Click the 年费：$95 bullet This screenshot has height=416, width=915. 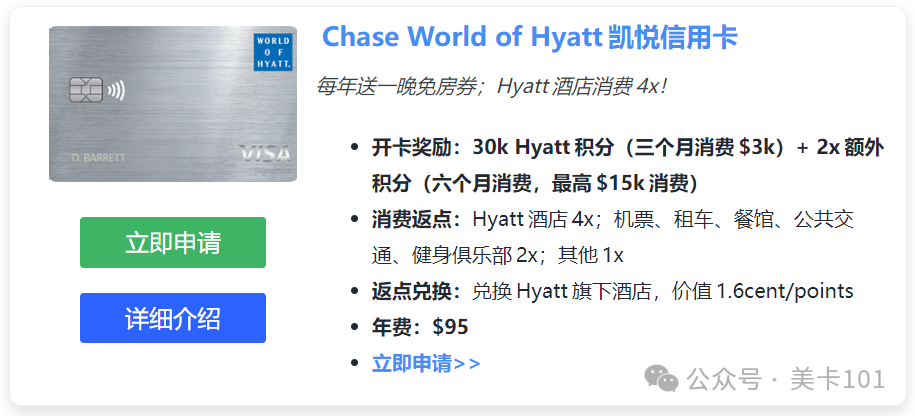click(420, 327)
